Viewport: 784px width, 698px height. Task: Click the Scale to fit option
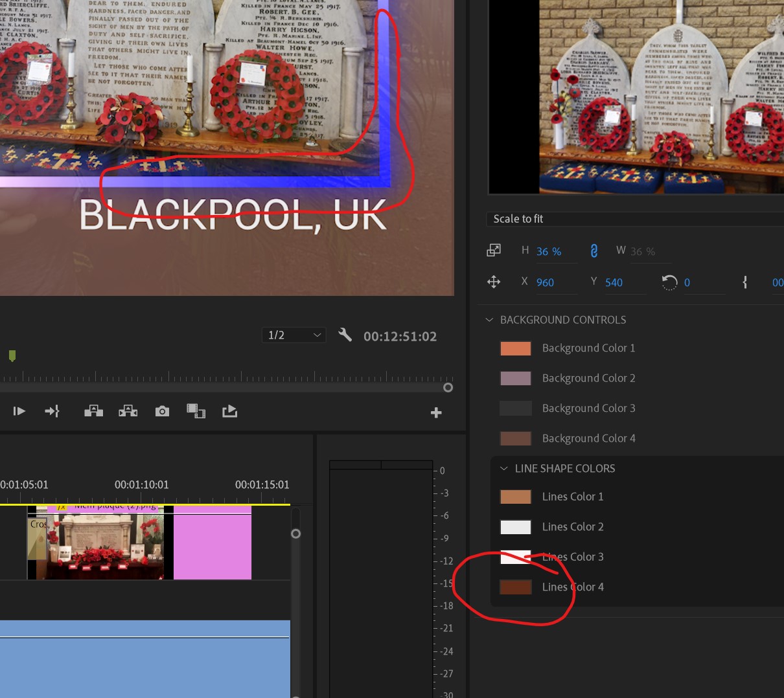[x=518, y=219]
